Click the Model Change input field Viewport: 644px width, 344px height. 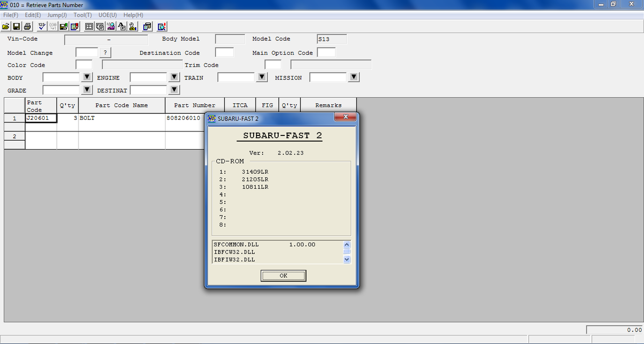pos(87,52)
